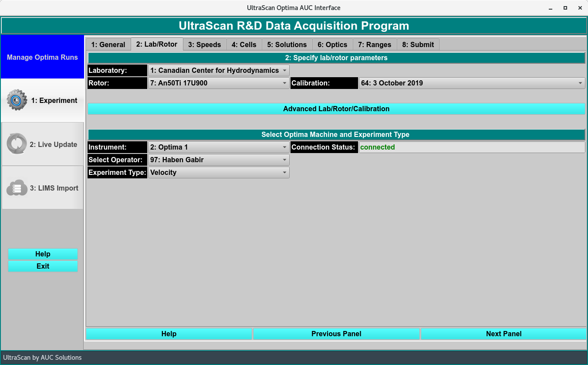Image resolution: width=588 pixels, height=365 pixels.
Task: Click the Experiment gear icon
Action: click(17, 100)
